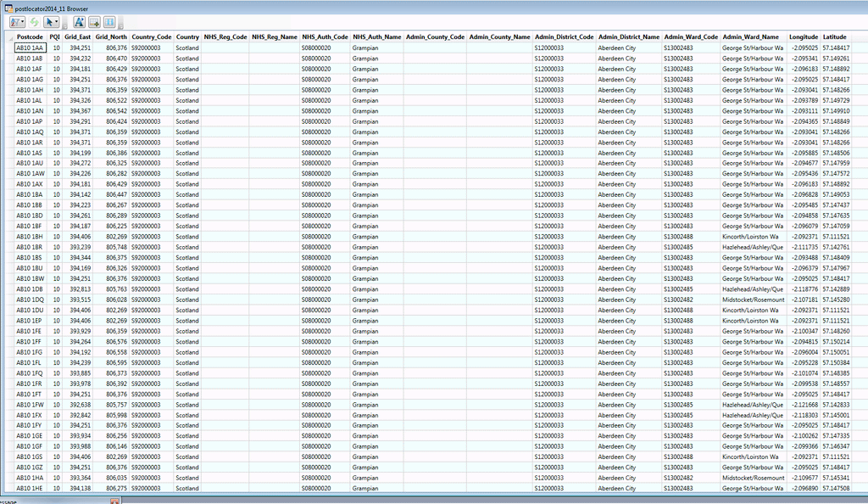Click the NHS_Reg_Name column header
Screen dimensions: 868x504
coord(275,37)
